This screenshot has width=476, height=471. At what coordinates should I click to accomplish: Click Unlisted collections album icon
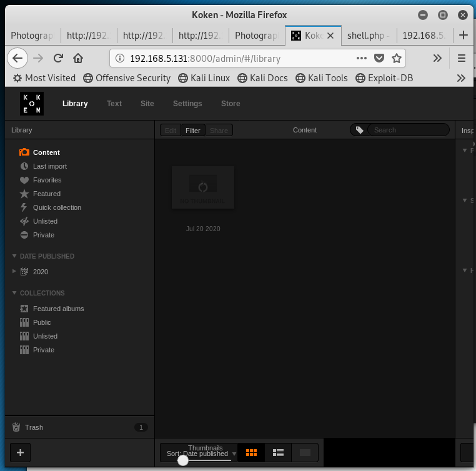click(x=24, y=336)
